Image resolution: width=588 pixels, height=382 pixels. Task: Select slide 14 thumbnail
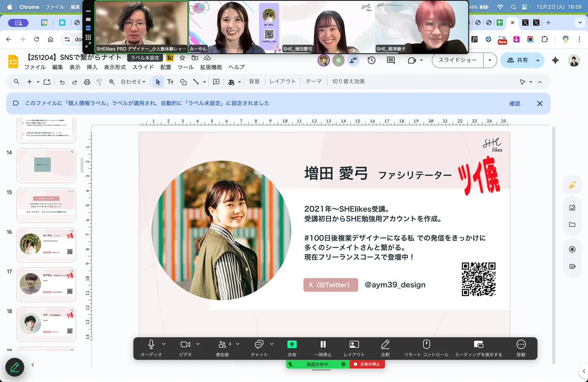pyautogui.click(x=46, y=166)
